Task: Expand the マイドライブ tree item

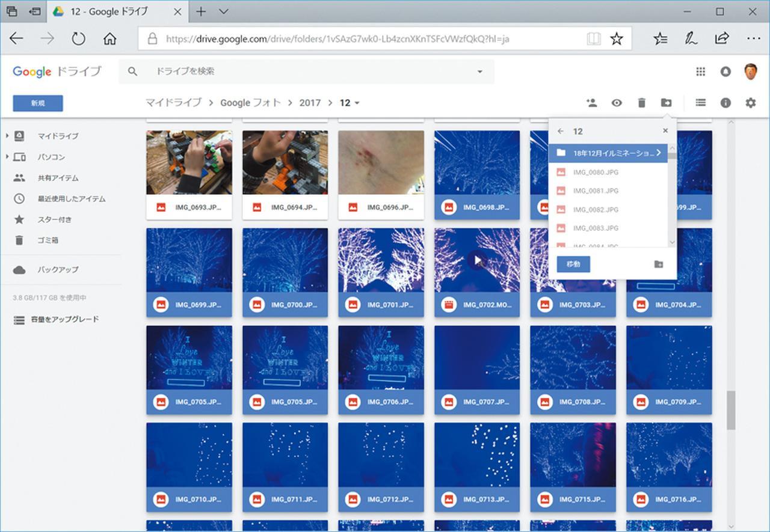Action: tap(7, 136)
